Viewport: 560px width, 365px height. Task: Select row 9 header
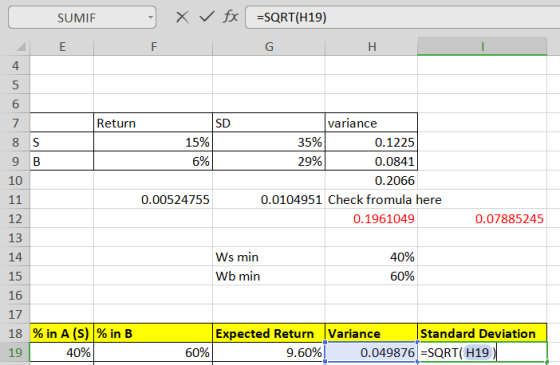(x=15, y=161)
